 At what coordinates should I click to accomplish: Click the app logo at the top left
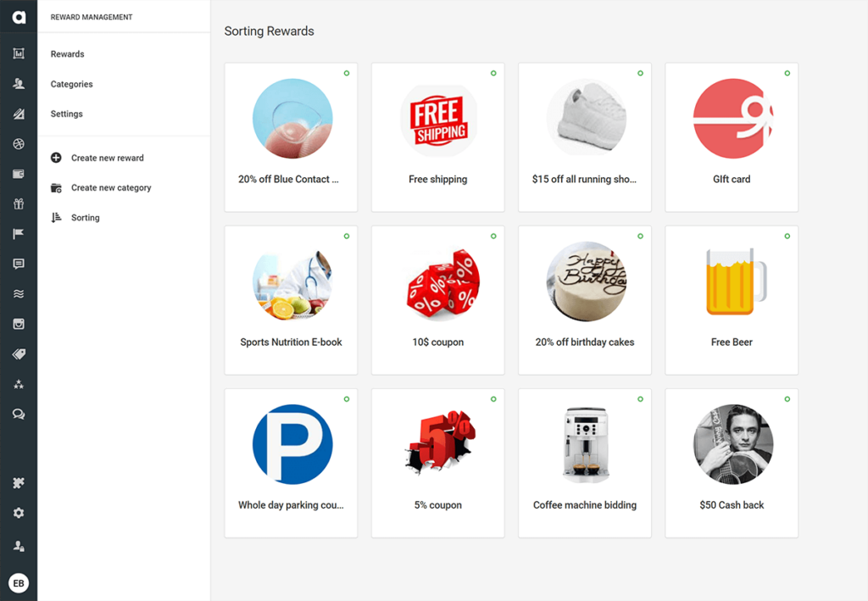(x=19, y=15)
